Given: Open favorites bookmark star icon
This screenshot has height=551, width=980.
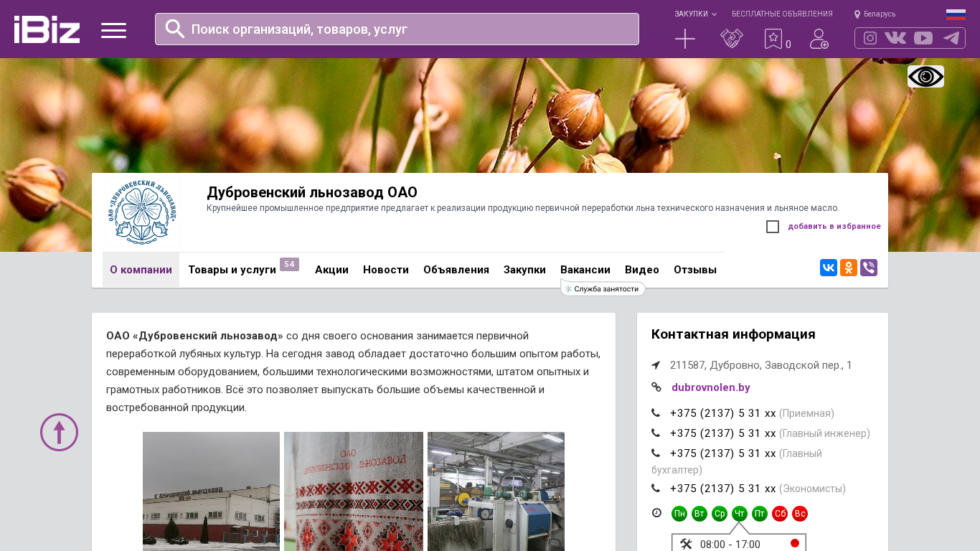Looking at the screenshot, I should (x=773, y=39).
